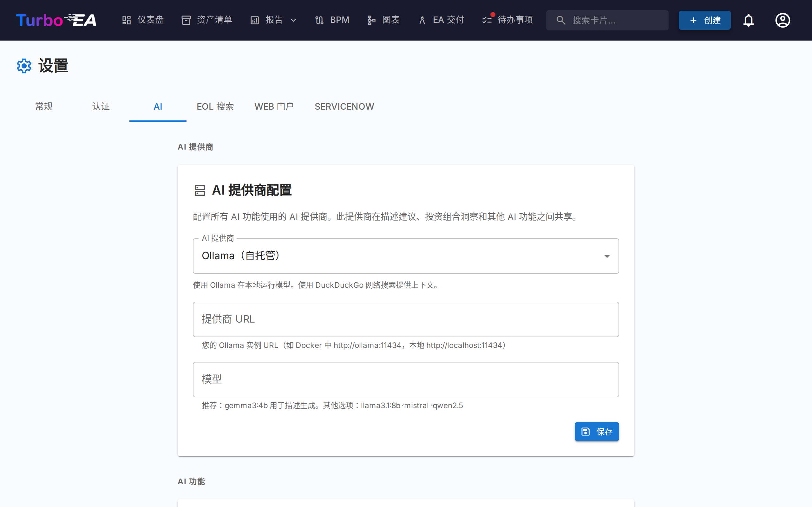Click the 提供商 URL input field
The image size is (812, 507).
[x=405, y=319]
